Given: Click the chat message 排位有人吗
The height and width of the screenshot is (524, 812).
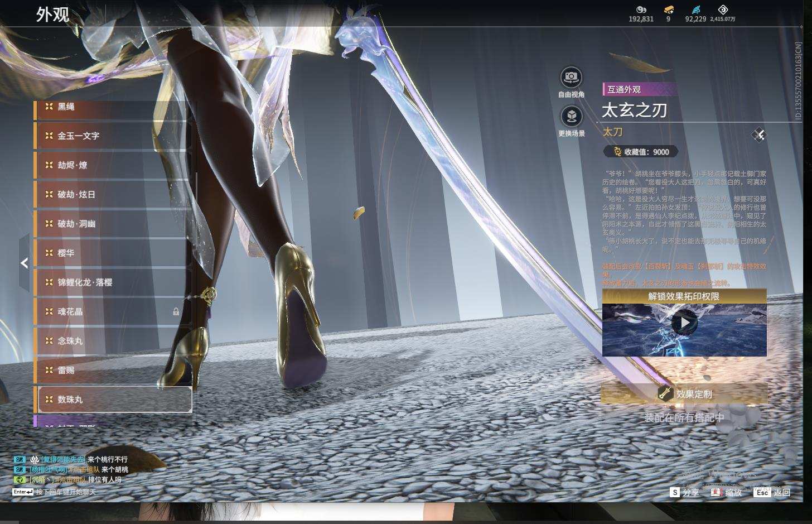Looking at the screenshot, I should [104, 479].
